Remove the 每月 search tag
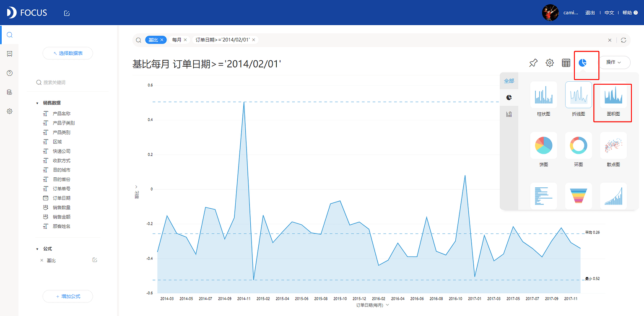This screenshot has width=644, height=316. [x=185, y=39]
